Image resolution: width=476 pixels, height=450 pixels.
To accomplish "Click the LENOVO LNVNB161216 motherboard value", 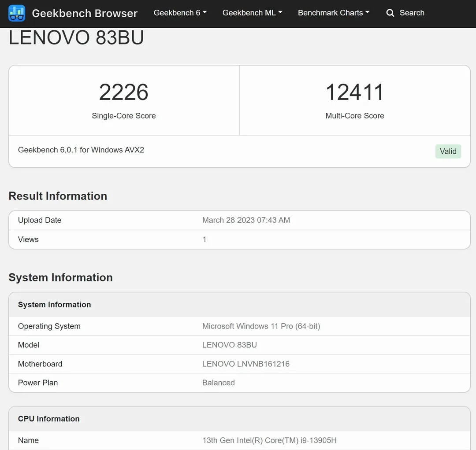I will click(245, 364).
